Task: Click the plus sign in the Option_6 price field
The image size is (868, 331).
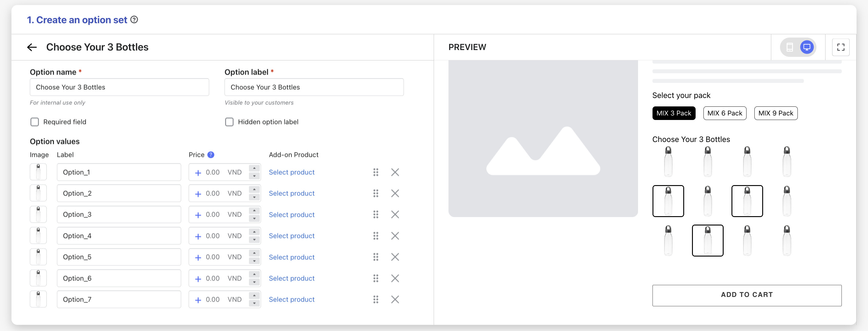Action: pos(198,279)
